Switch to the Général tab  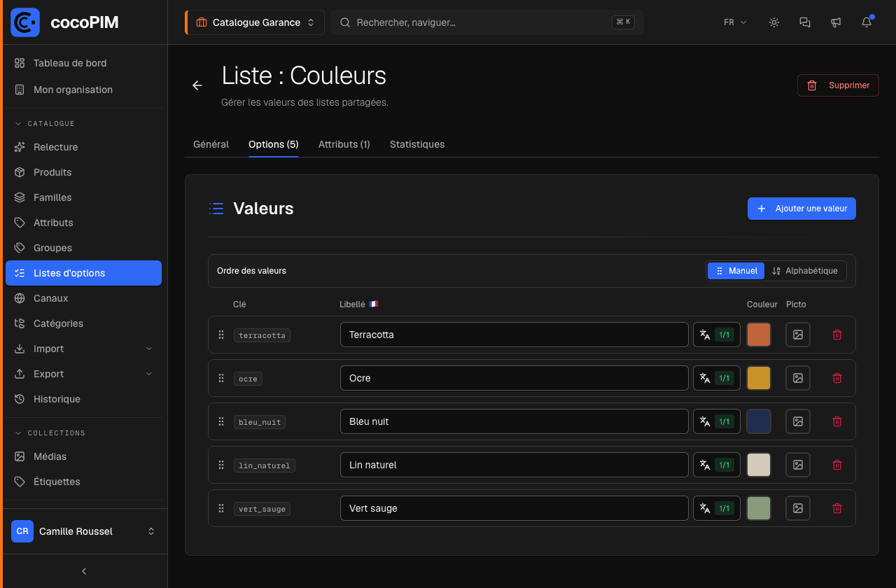click(211, 144)
